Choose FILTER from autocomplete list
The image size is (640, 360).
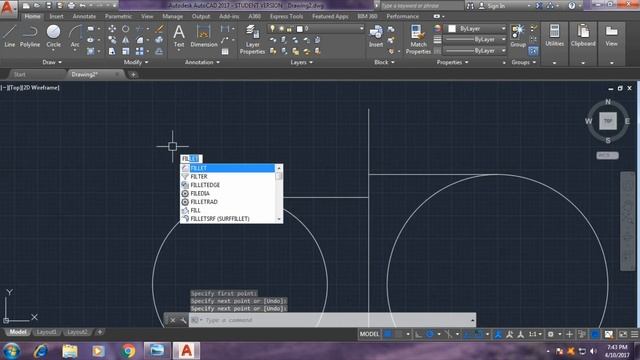pos(228,176)
